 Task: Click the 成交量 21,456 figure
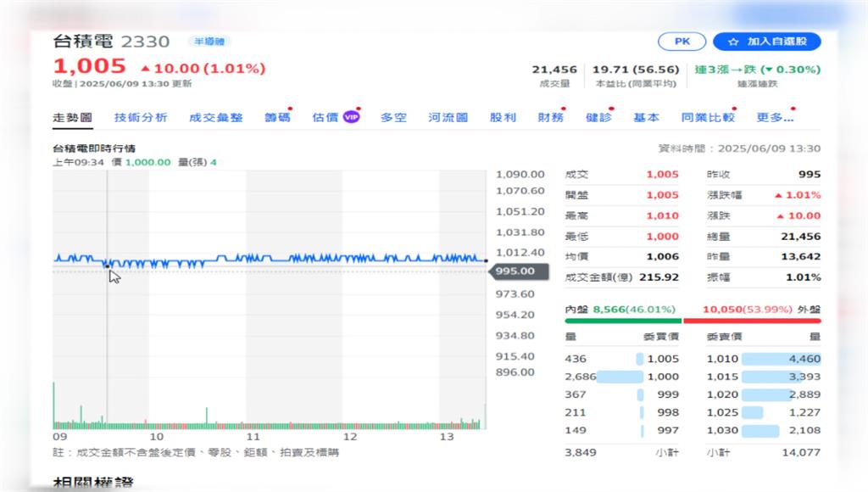[554, 70]
